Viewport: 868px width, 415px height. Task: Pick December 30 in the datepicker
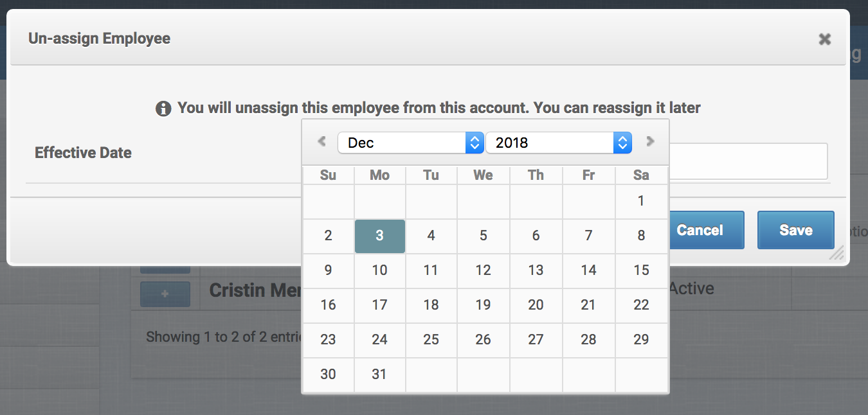[x=329, y=375]
